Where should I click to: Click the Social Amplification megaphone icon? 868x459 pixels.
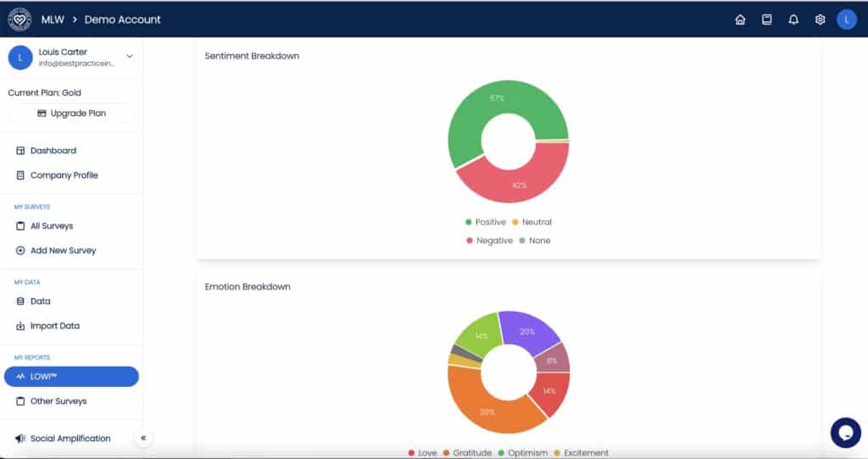pos(20,439)
